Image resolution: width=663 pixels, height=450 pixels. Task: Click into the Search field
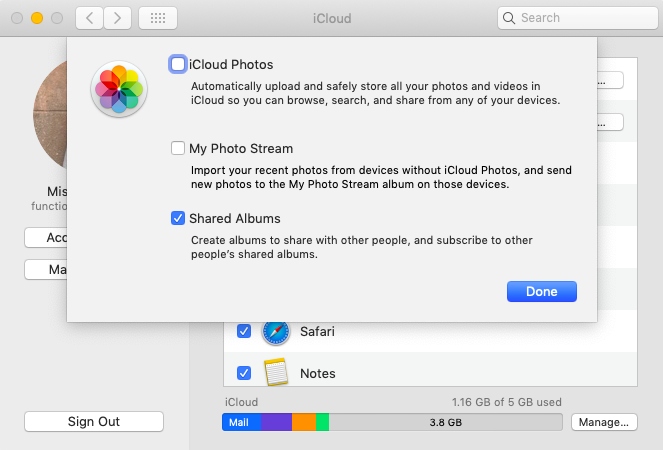click(578, 18)
